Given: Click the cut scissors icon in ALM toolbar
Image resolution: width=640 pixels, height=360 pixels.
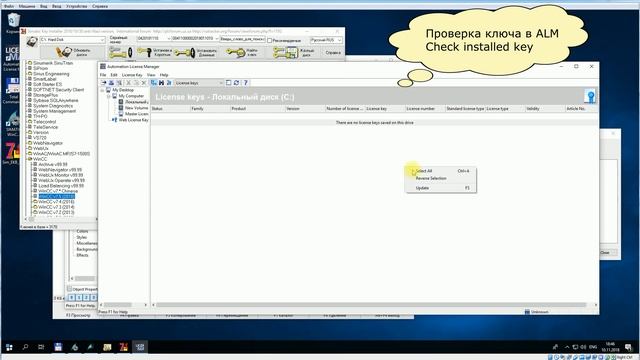Looking at the screenshot, I should coord(129,83).
